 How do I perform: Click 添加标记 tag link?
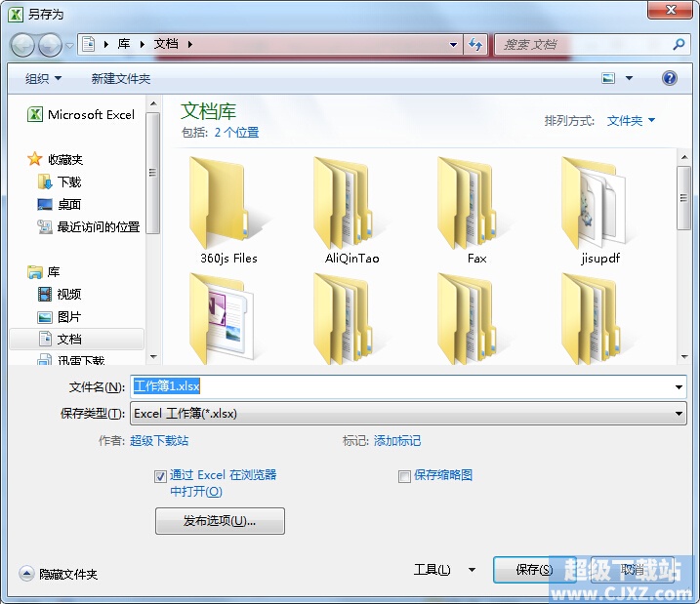point(397,441)
